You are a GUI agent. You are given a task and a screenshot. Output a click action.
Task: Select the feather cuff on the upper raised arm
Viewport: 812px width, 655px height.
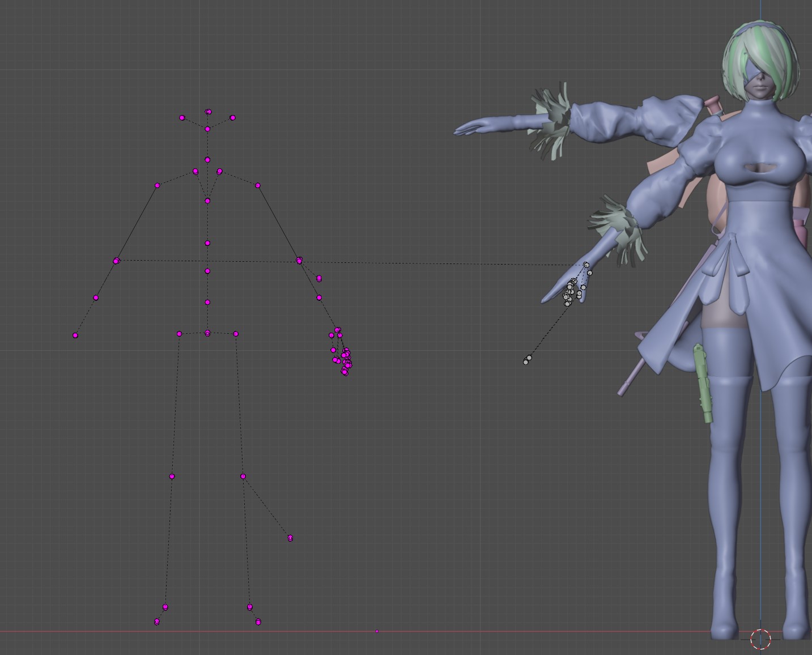pyautogui.click(x=551, y=120)
